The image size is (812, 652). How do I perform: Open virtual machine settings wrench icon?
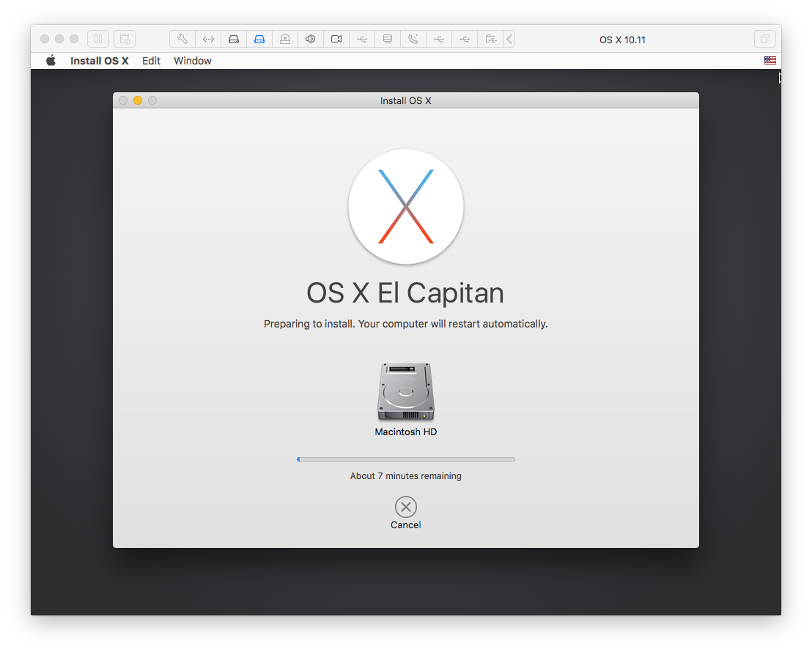(182, 39)
